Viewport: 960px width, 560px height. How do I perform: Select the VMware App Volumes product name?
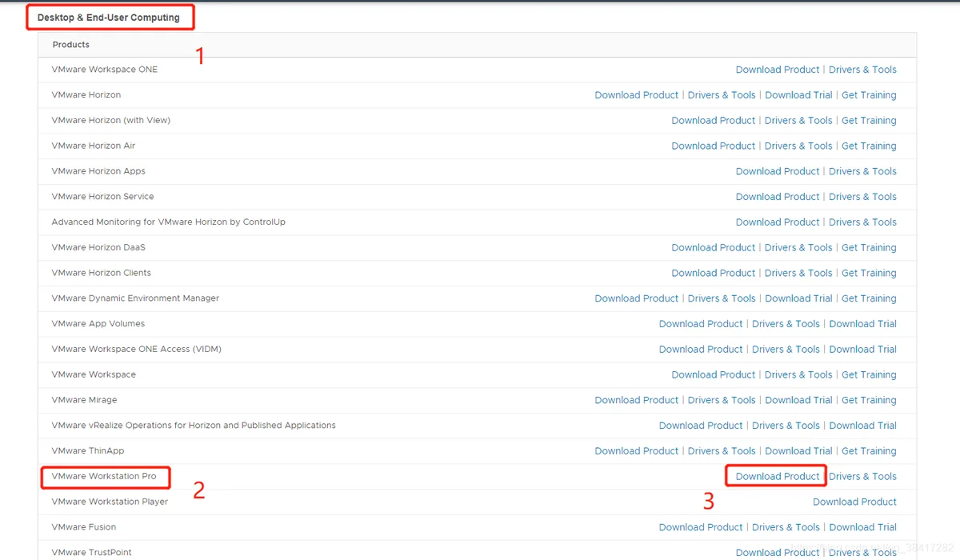tap(98, 324)
